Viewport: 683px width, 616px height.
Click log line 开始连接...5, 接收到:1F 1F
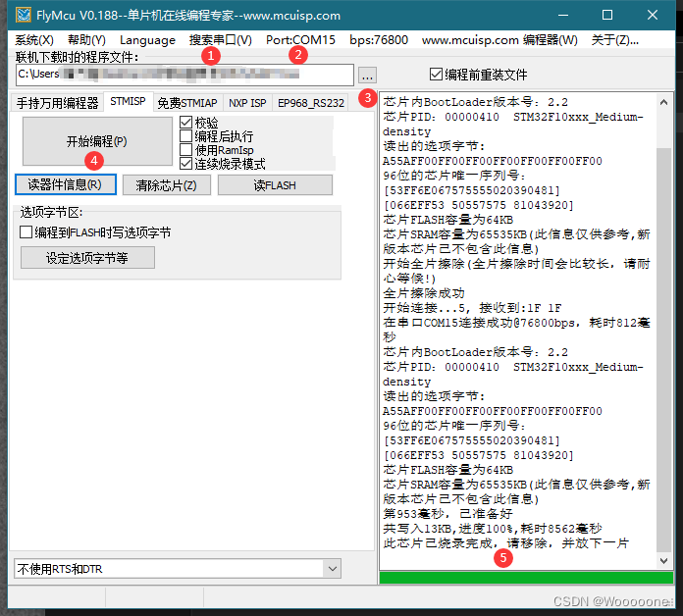point(472,308)
